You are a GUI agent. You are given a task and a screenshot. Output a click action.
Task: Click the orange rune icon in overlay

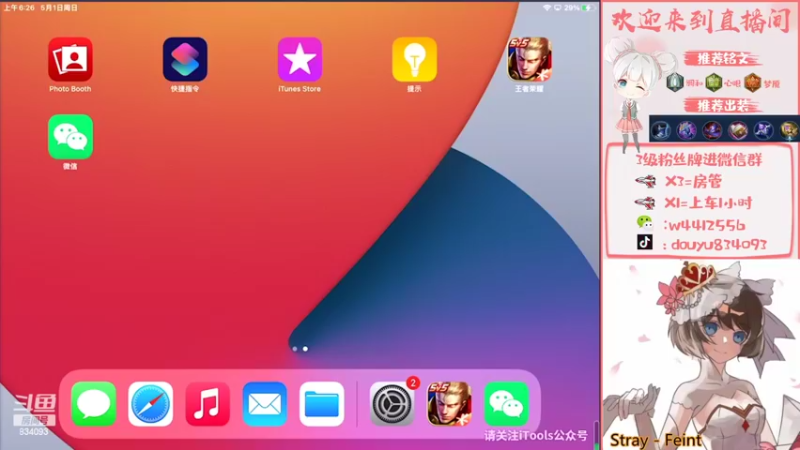pyautogui.click(x=752, y=82)
